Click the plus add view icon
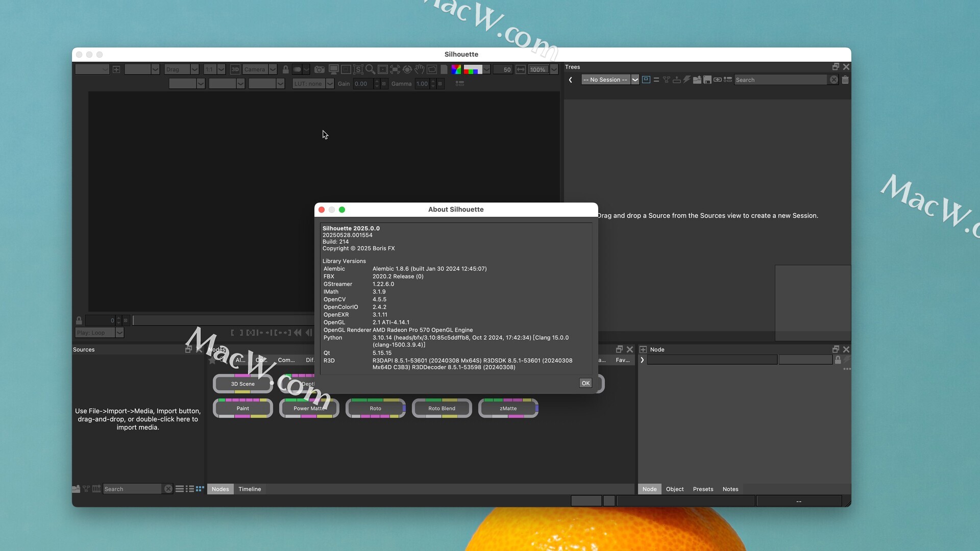The height and width of the screenshot is (551, 980). click(116, 69)
